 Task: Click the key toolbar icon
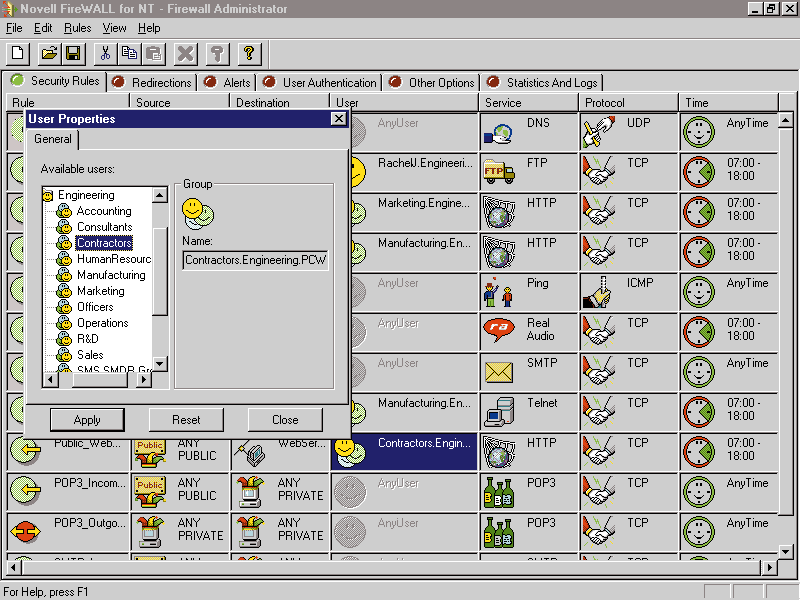[217, 54]
